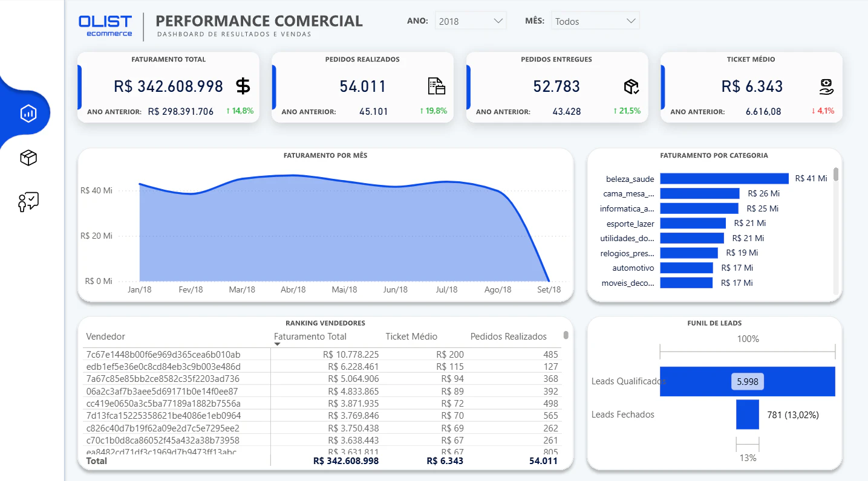Screen dimensions: 868x481
Task: Select the beleza_saude bar in category chart
Action: click(724, 178)
